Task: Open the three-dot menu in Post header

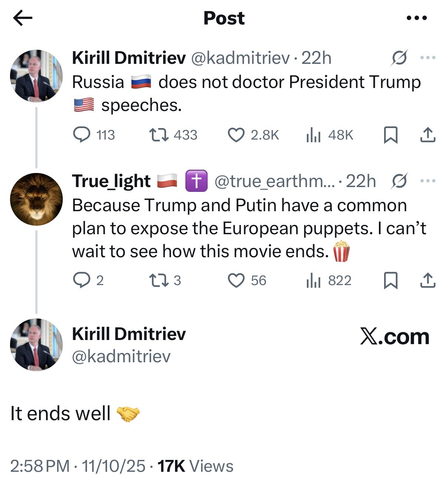Action: 417,18
